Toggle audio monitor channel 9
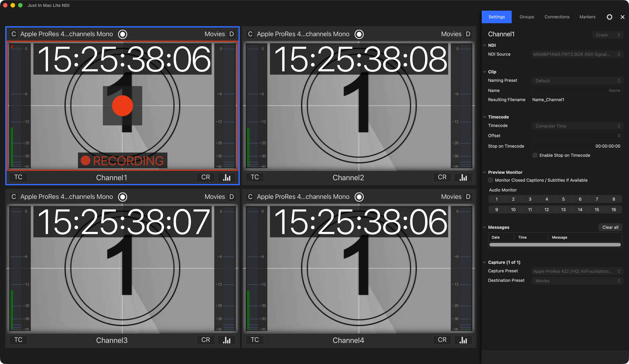629x364 pixels. 496,210
